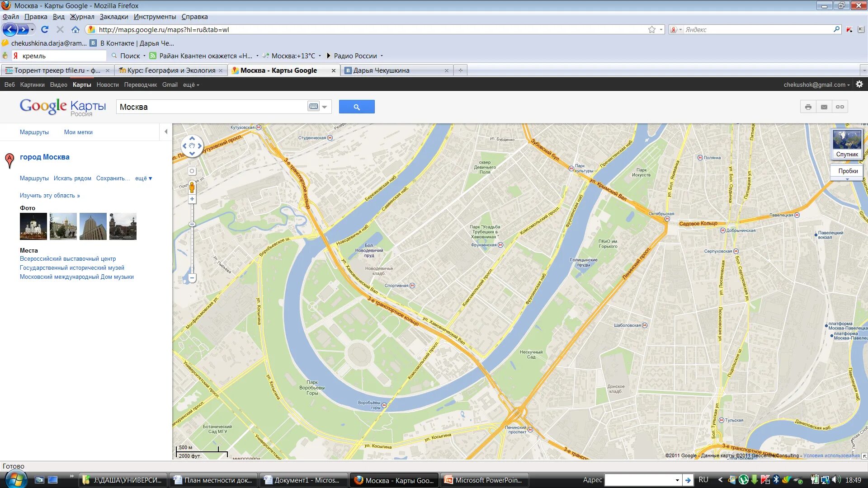Click the blue Google Maps search button

357,107
